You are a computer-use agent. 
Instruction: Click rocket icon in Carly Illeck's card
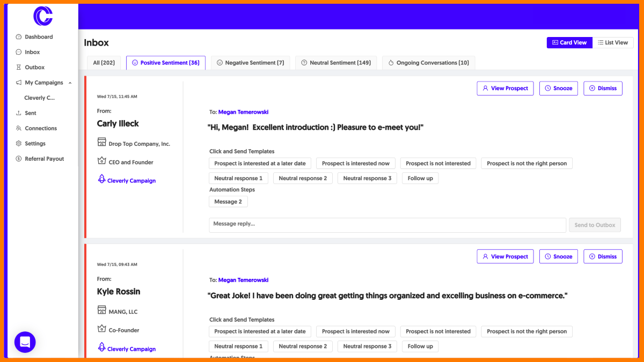tap(101, 179)
